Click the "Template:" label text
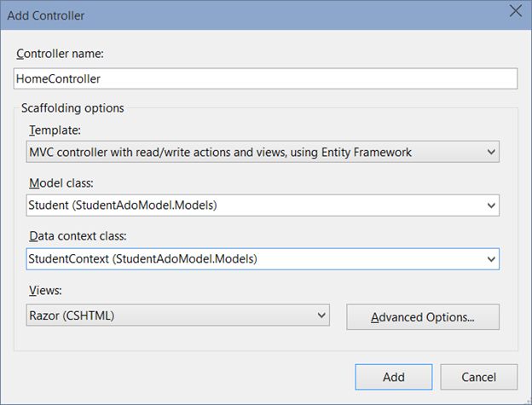The width and height of the screenshot is (532, 405). click(x=53, y=130)
